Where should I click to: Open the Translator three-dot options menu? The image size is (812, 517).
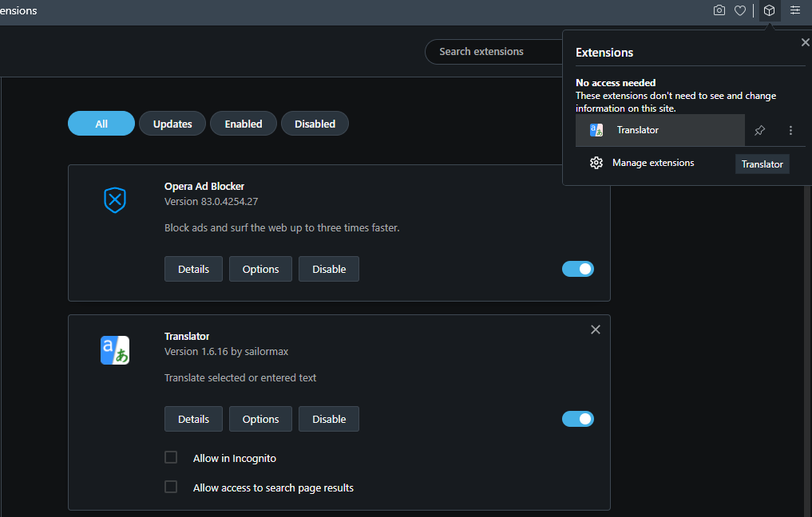click(x=790, y=130)
